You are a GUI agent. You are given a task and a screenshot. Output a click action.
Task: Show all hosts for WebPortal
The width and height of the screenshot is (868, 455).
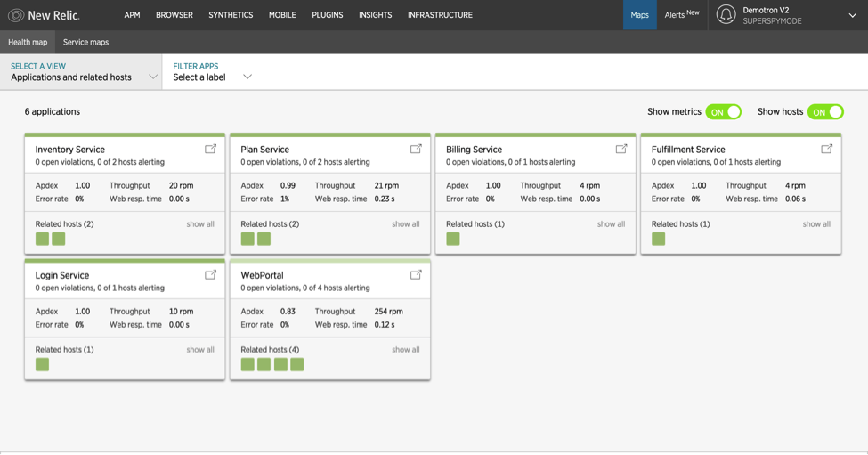click(406, 350)
